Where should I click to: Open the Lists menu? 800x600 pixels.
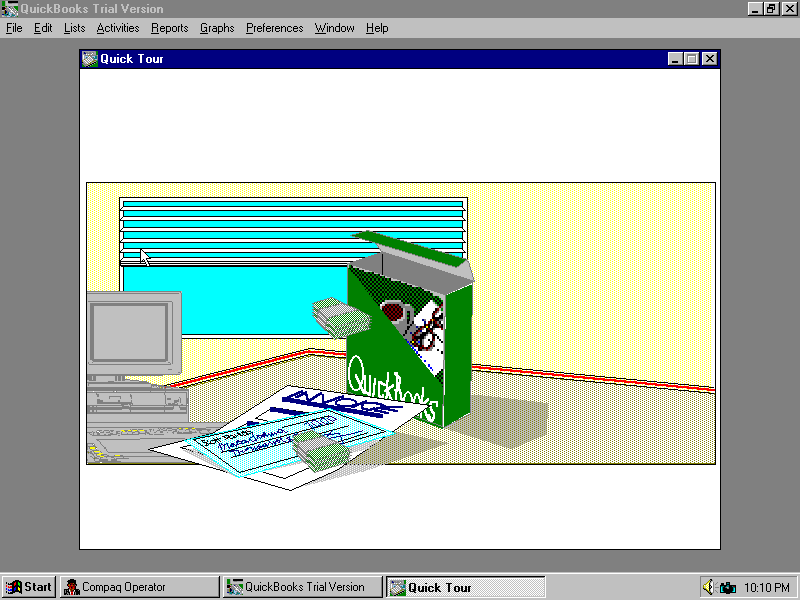(x=74, y=28)
